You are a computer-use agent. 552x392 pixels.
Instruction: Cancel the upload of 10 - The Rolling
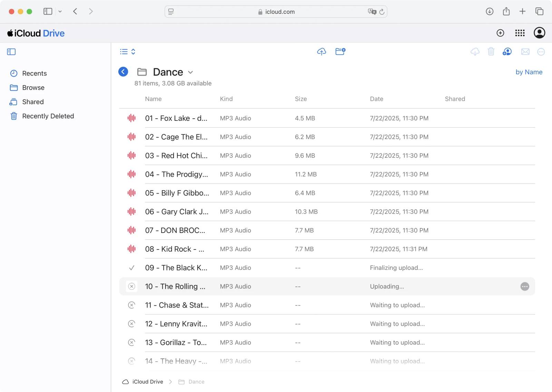coord(131,286)
